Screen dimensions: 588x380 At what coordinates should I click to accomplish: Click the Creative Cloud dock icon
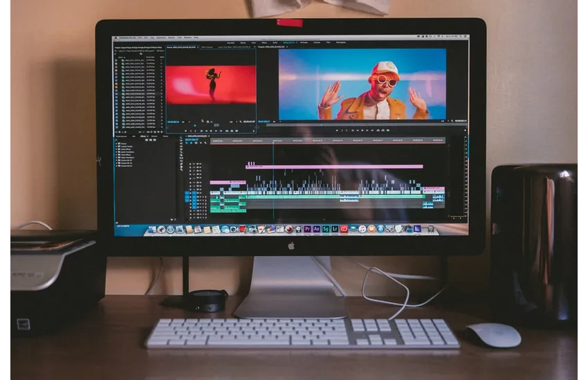[343, 229]
